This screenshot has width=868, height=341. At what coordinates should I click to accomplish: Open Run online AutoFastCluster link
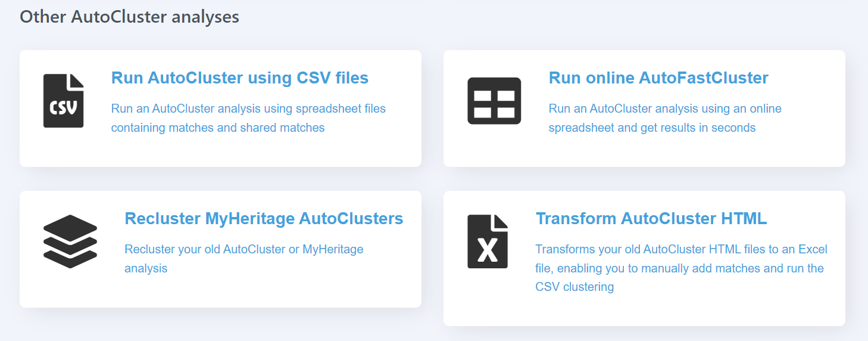click(658, 78)
